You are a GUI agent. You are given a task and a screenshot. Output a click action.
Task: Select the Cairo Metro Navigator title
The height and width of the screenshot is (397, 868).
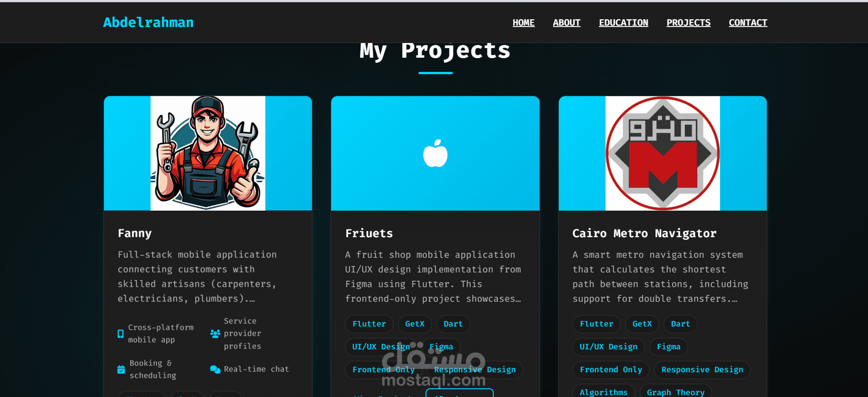644,234
